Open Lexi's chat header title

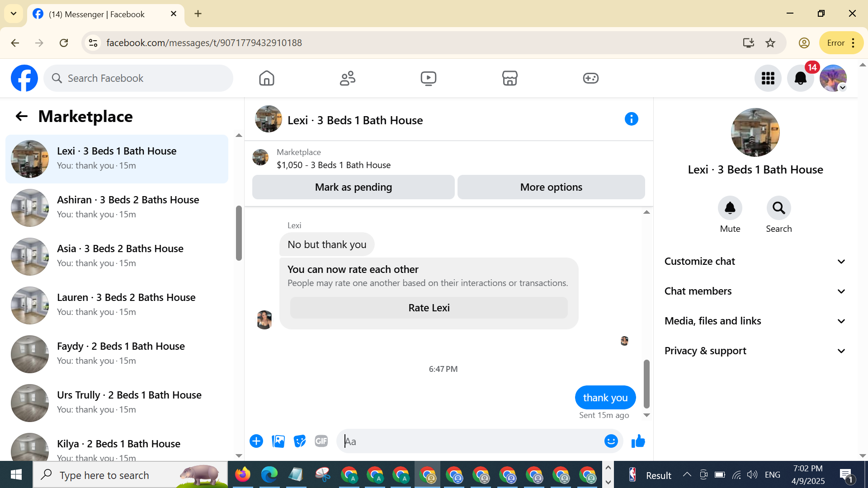(355, 120)
